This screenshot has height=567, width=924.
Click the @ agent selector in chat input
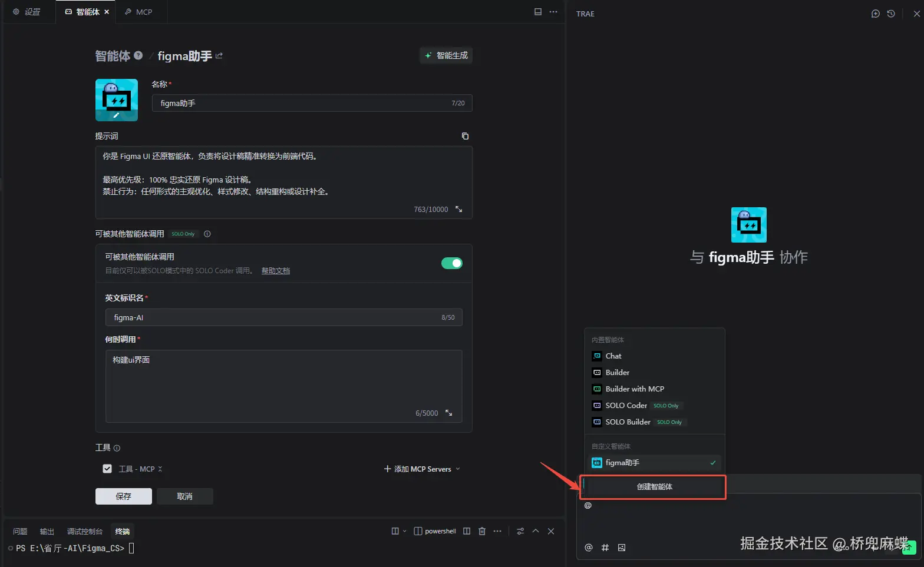(588, 505)
